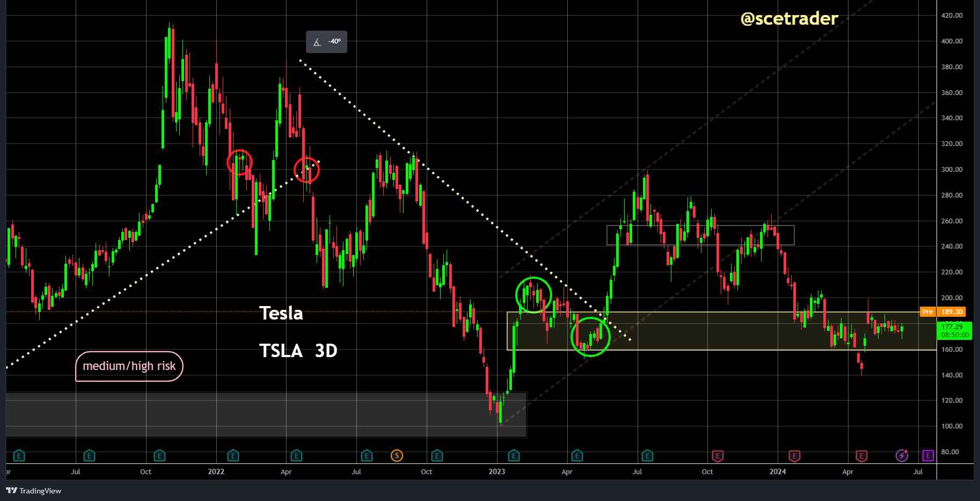Click the 240.00 price axis label

pyautogui.click(x=952, y=246)
